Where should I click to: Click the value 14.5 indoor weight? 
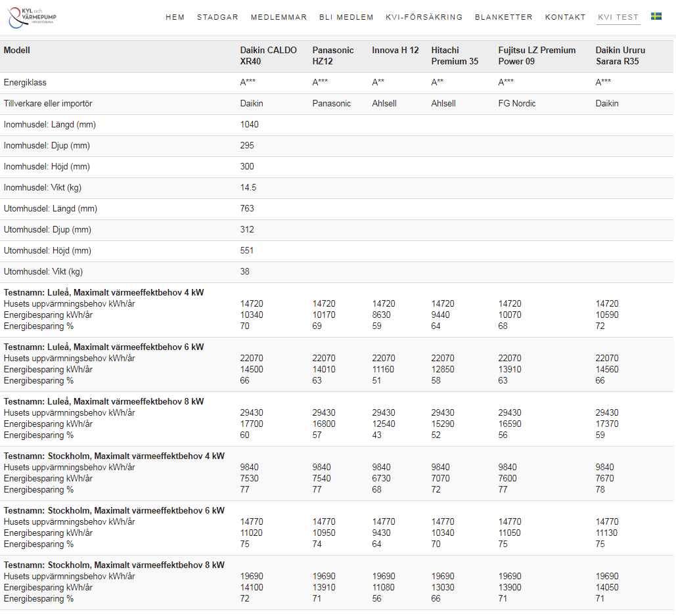click(248, 188)
